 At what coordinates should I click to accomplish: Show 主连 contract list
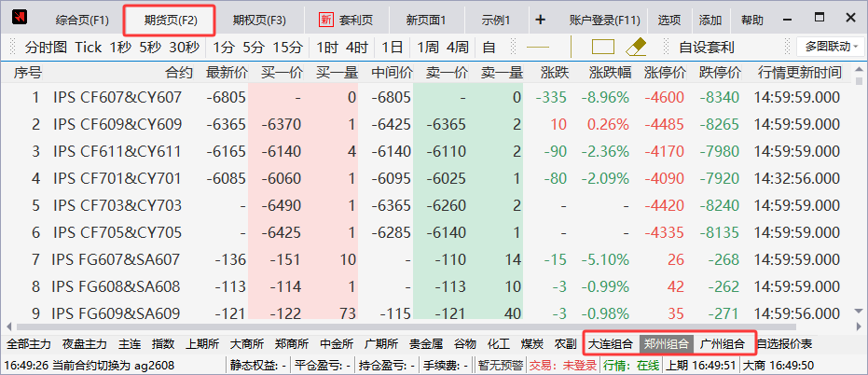(129, 344)
